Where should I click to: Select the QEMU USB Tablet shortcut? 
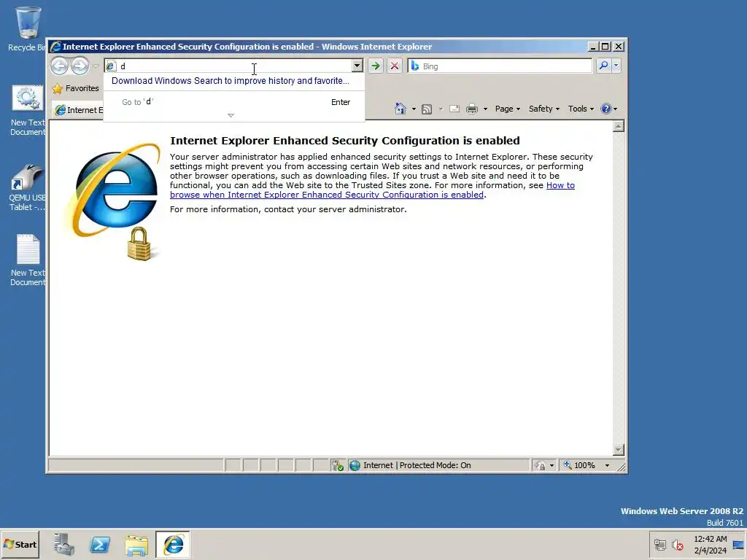[28, 187]
